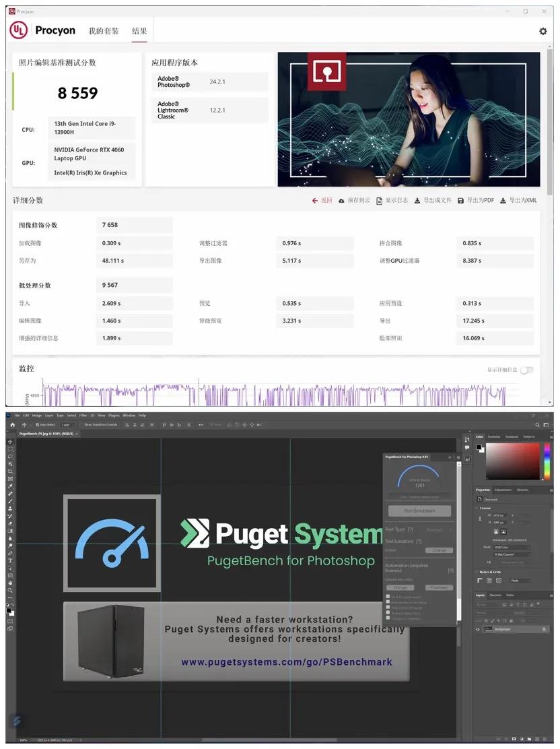Click Photoshop Home icon in options bar
This screenshot has height=749, width=560.
[12, 424]
